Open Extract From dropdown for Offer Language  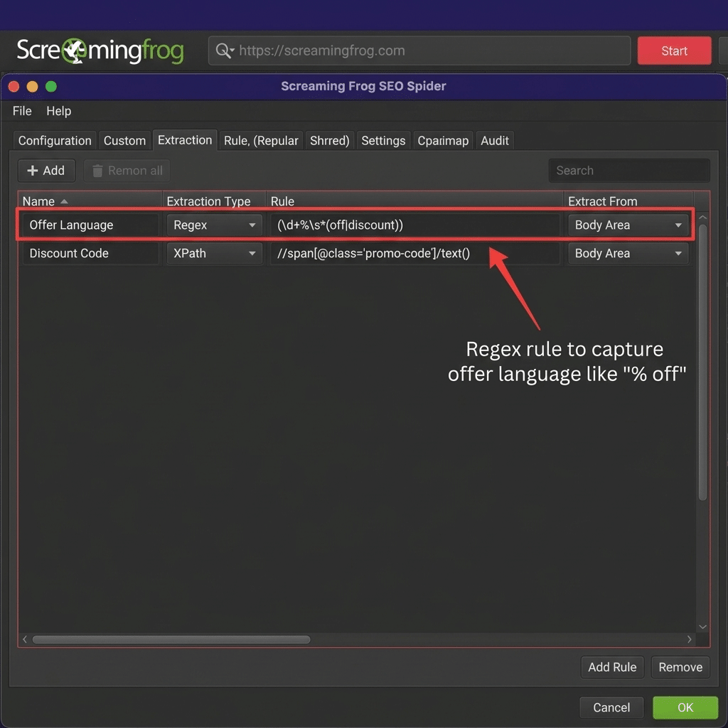point(628,225)
